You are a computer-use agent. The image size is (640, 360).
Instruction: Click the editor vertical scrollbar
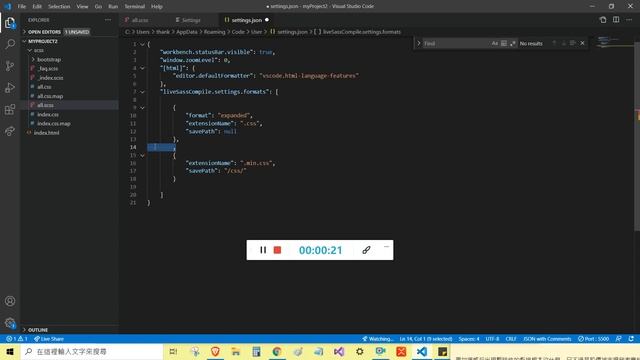[x=637, y=135]
